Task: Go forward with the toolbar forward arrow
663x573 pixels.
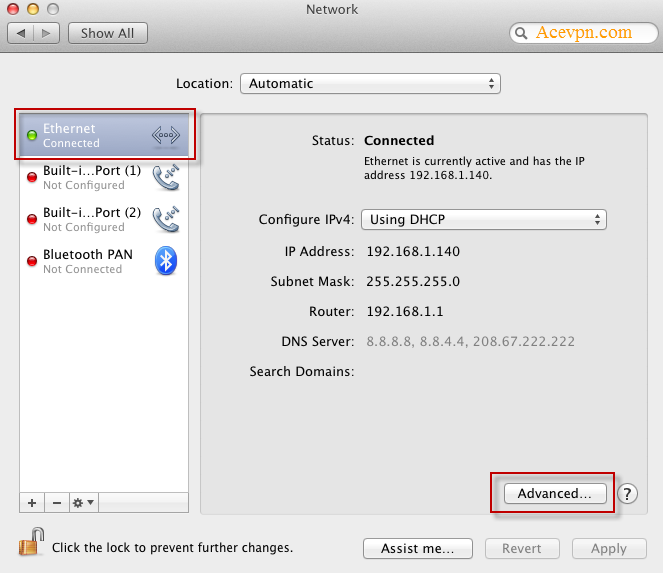Action: pos(46,33)
